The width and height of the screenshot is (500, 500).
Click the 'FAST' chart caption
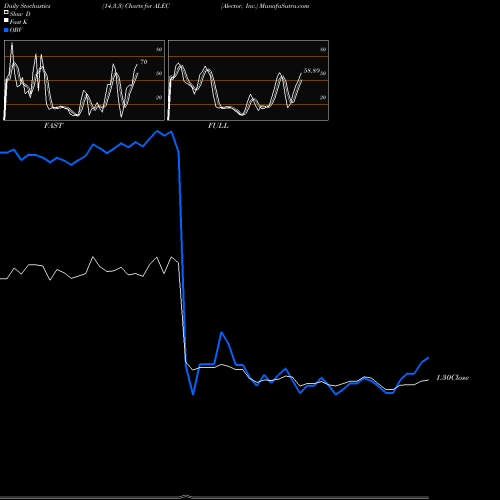click(x=54, y=126)
